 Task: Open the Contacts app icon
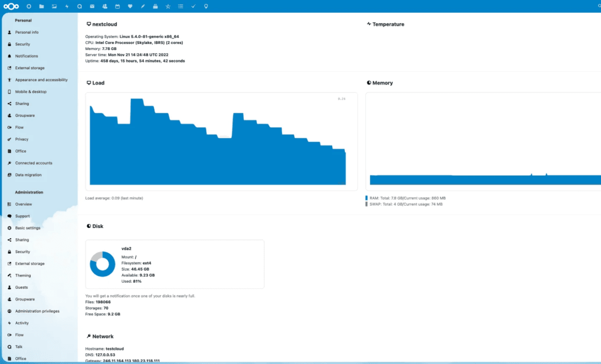[105, 6]
